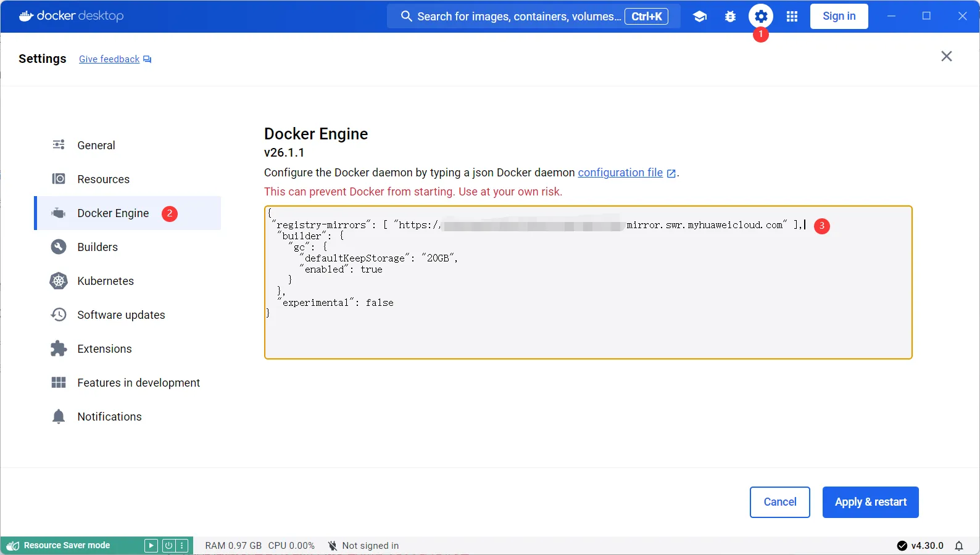Click the Resource Saver mode status label
The width and height of the screenshot is (980, 555).
(x=67, y=546)
